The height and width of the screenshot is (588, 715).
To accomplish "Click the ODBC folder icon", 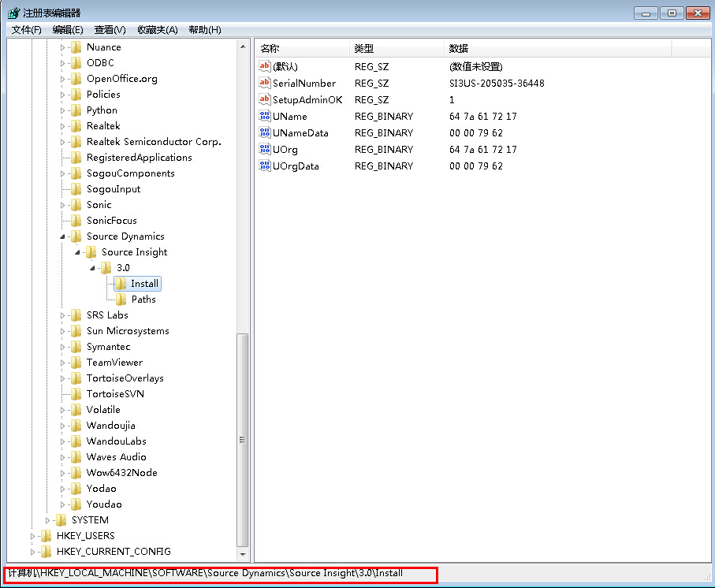I will [x=76, y=63].
